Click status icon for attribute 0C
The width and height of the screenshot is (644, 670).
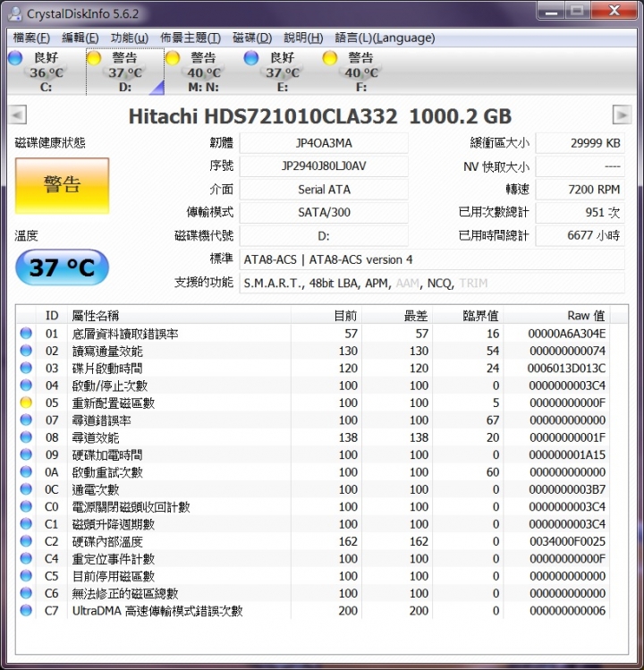coord(26,488)
